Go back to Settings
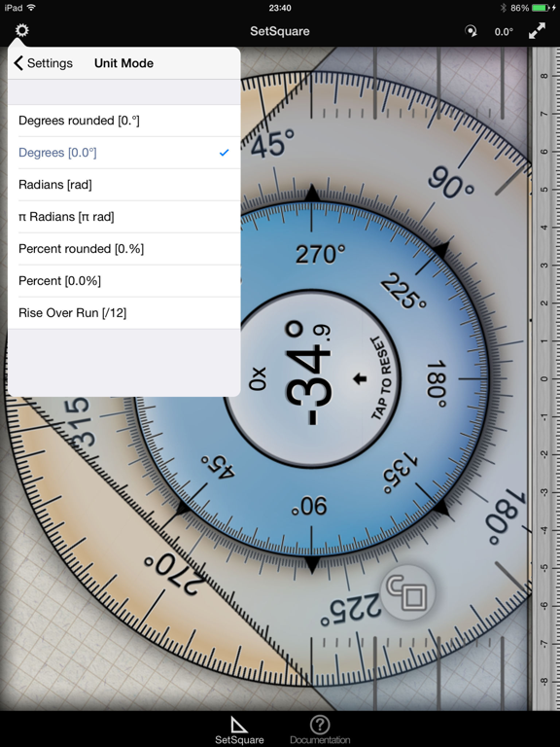560x747 pixels. pyautogui.click(x=44, y=63)
